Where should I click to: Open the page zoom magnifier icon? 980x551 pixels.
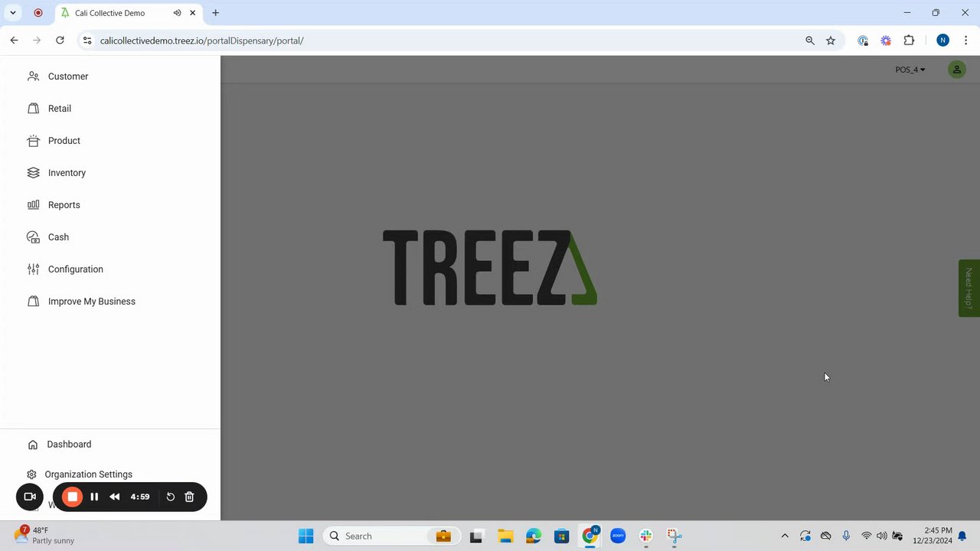(x=810, y=41)
